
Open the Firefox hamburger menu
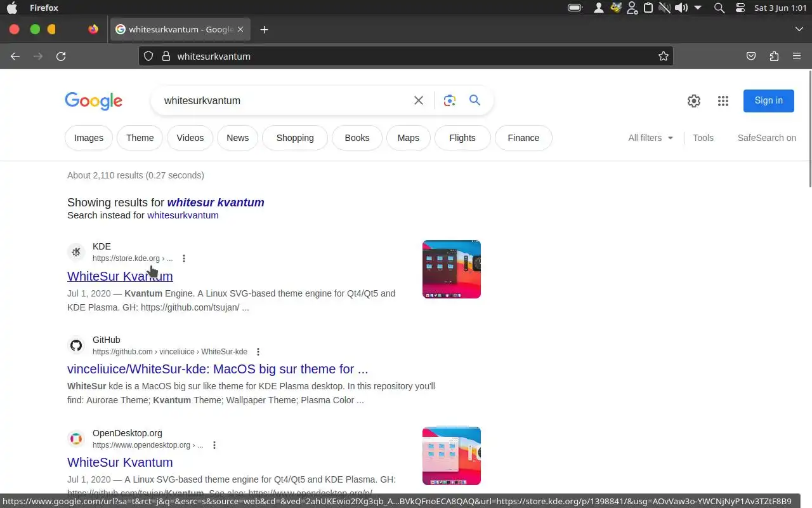pos(797,56)
